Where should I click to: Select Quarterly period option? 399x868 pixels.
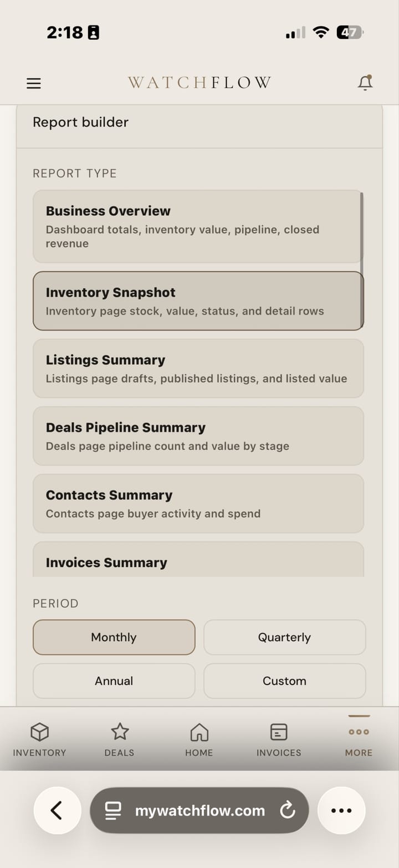coord(284,637)
